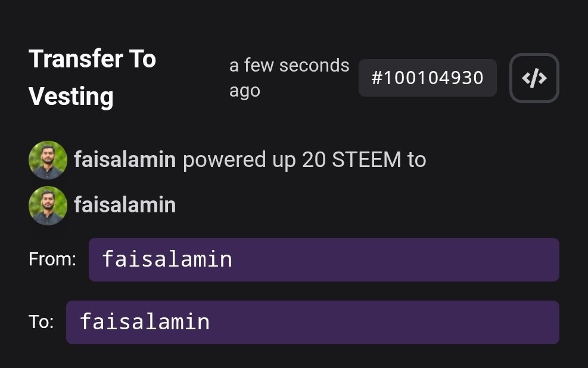The width and height of the screenshot is (588, 368).
Task: Click the From: label
Action: point(52,259)
